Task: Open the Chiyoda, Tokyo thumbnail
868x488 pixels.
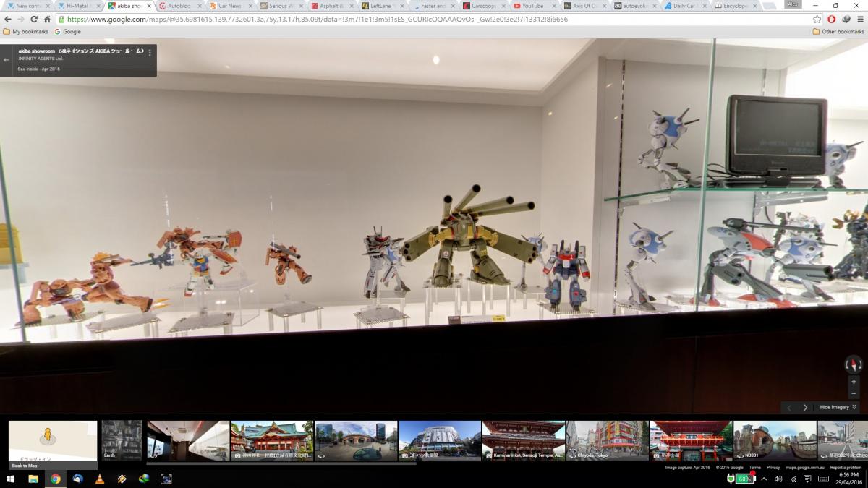Action: coord(607,441)
